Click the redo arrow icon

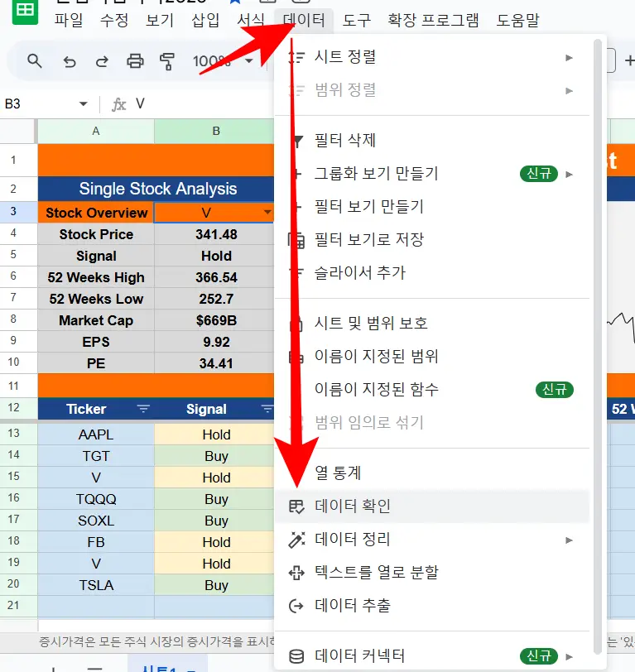(x=102, y=62)
